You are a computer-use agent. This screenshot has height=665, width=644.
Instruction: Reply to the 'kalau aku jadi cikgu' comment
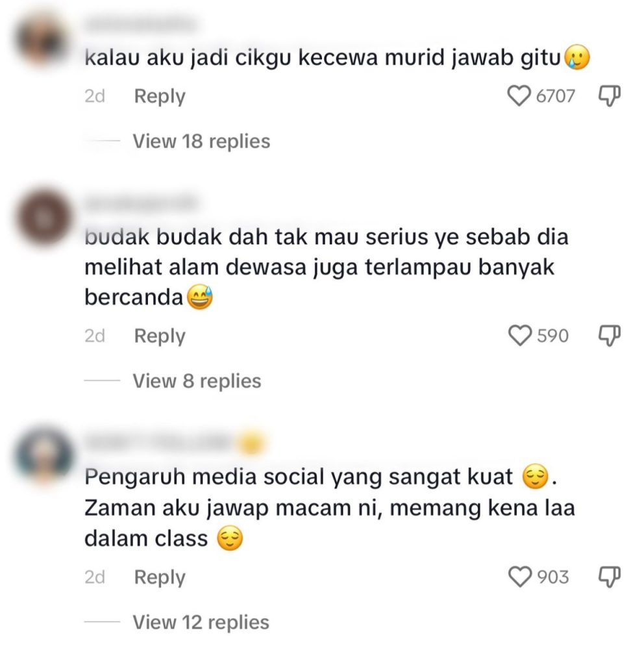point(160,97)
